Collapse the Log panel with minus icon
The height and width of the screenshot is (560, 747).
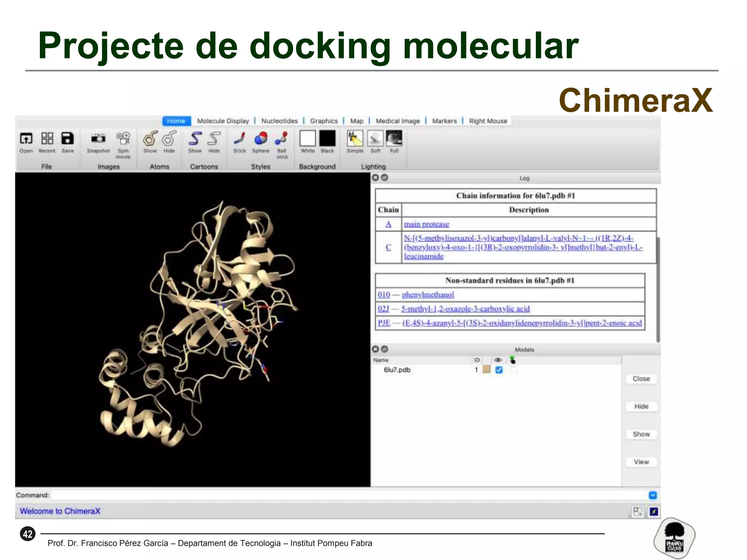tap(384, 178)
